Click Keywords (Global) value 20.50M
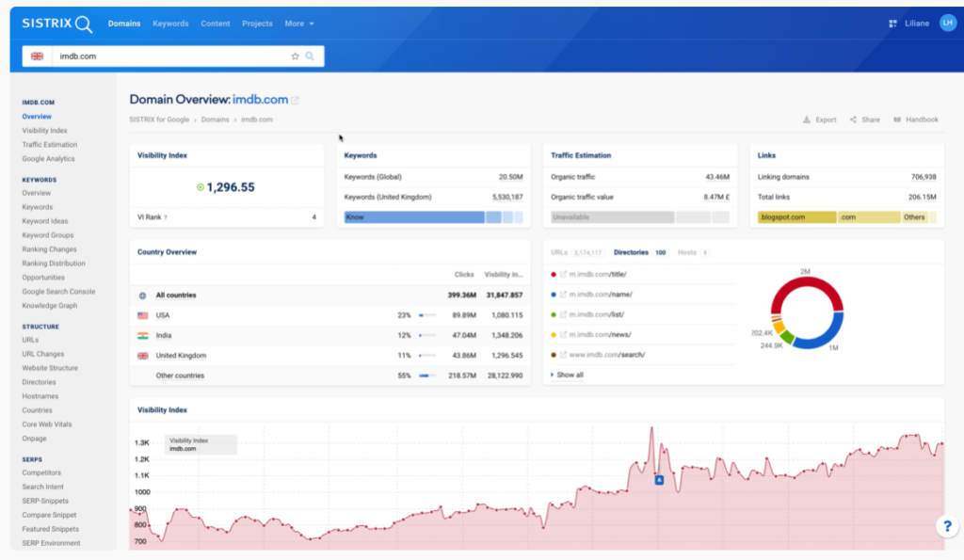The width and height of the screenshot is (964, 560). click(x=510, y=177)
